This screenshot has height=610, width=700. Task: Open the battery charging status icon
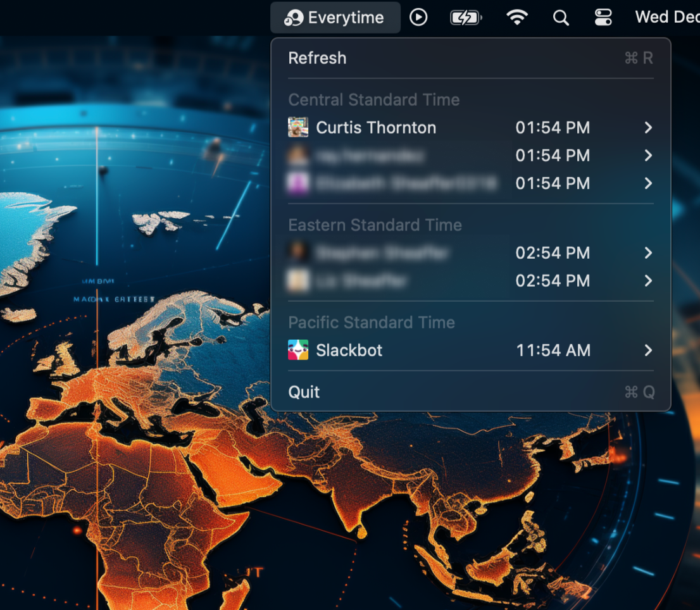465,18
